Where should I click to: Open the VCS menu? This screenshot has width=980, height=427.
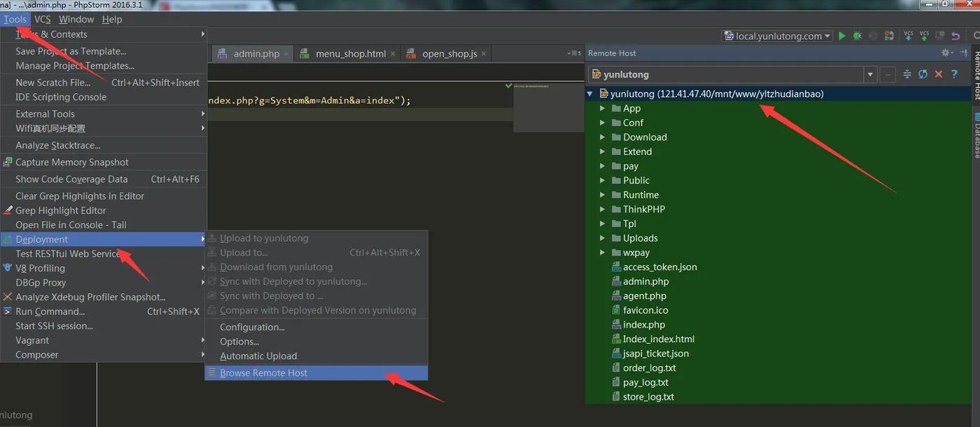[42, 19]
